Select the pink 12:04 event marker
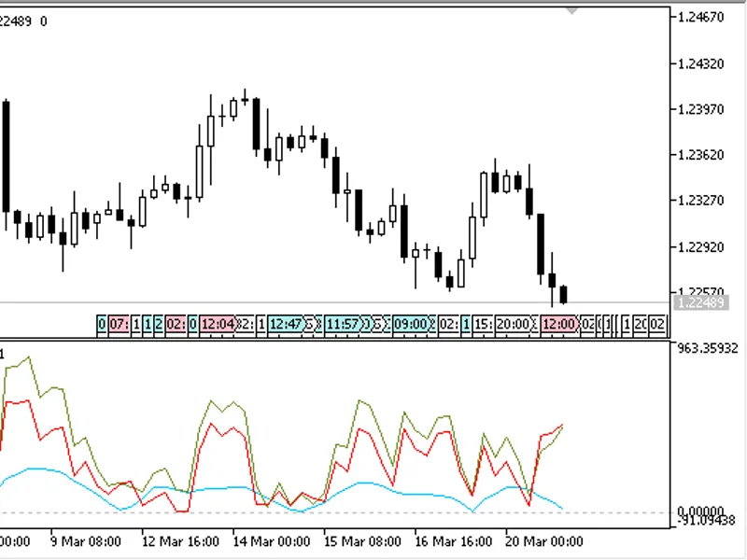 [218, 325]
